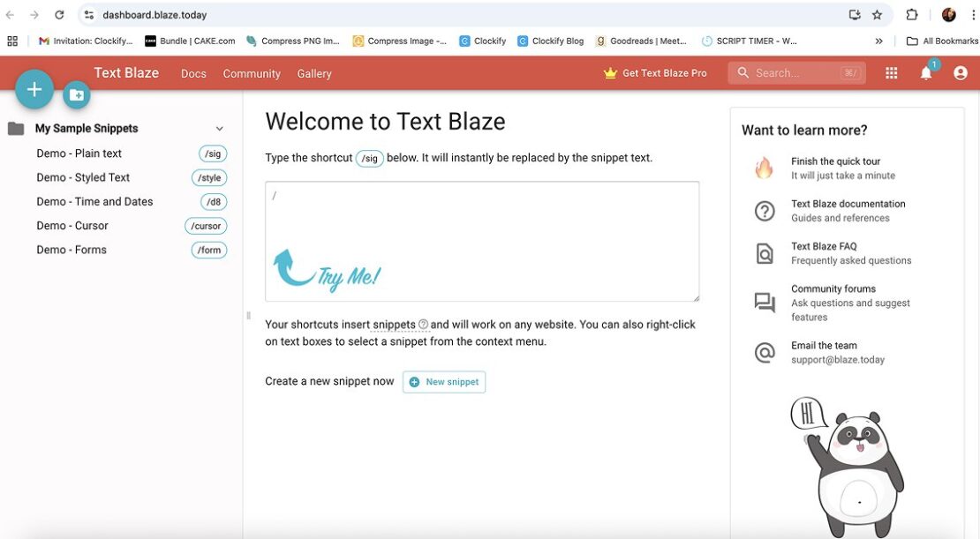Click the My Sample Snippets folder icon
Screen dimensions: 980x539
click(16, 129)
